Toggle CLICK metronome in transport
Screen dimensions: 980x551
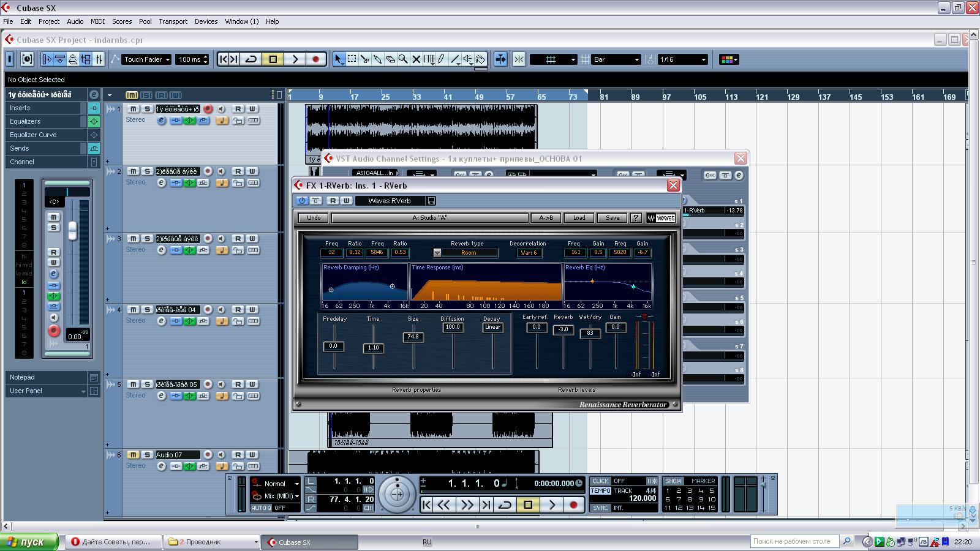[600, 481]
